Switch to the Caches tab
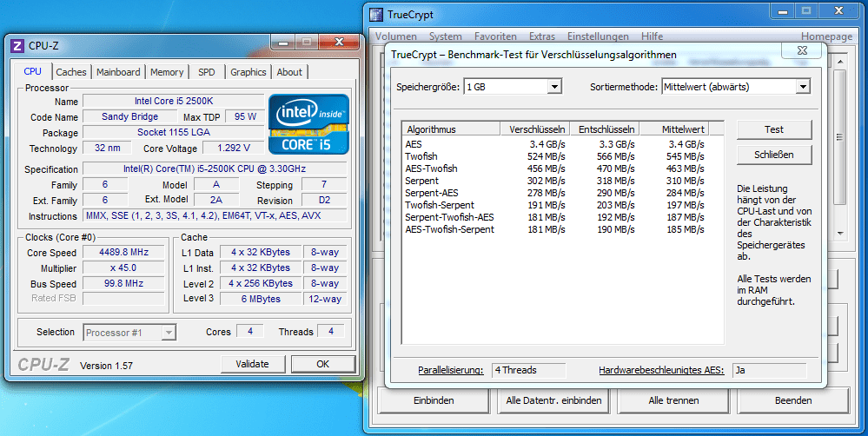Viewport: 868px width, 436px height. pos(71,72)
